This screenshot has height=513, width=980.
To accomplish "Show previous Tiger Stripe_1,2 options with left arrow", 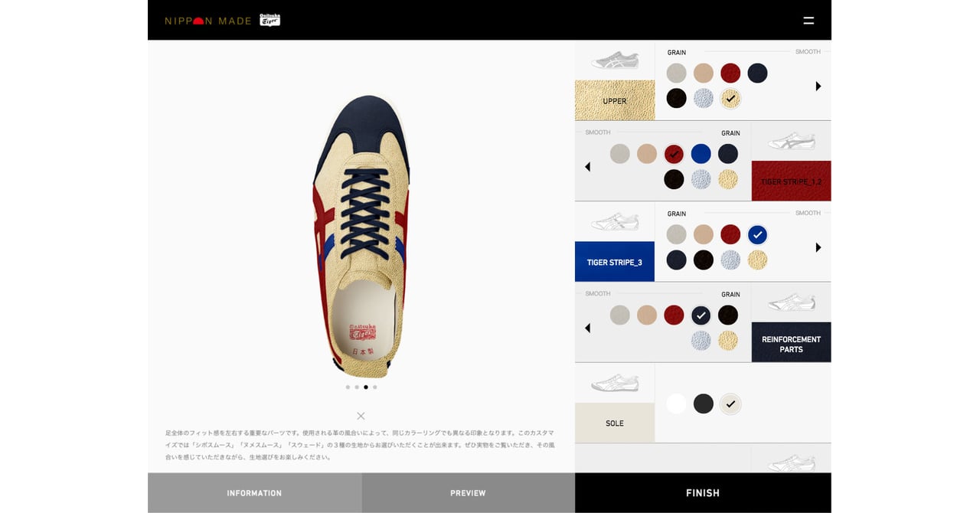I will coord(587,167).
